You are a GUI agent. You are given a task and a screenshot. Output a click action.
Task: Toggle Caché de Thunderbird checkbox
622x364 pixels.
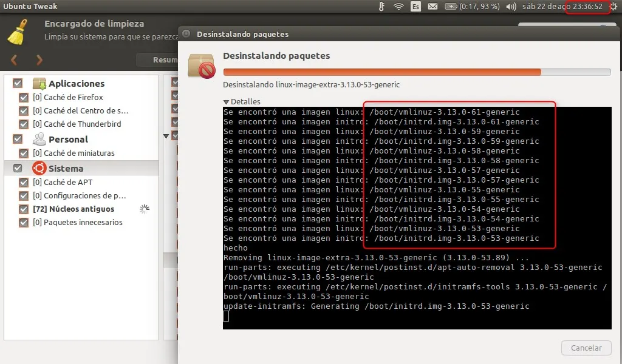point(24,124)
